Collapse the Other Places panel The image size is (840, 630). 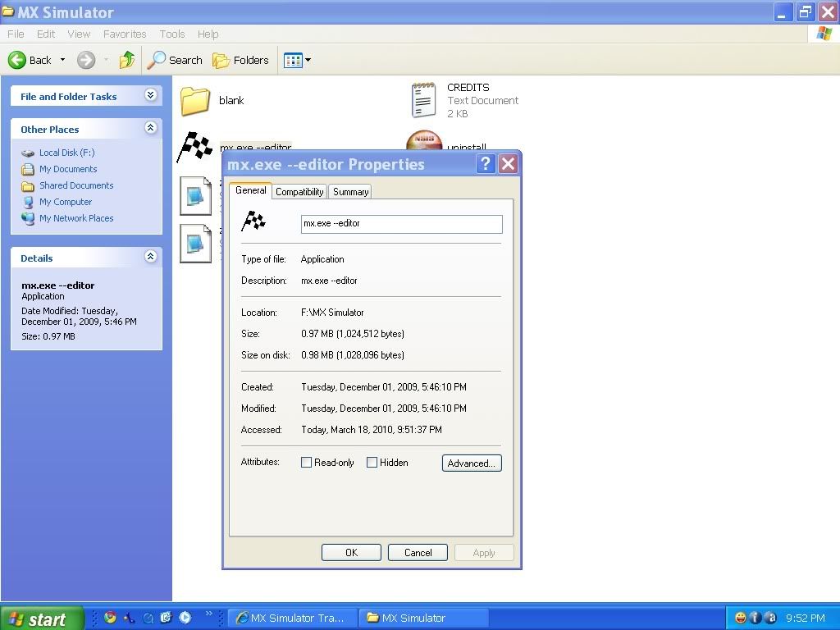click(150, 128)
